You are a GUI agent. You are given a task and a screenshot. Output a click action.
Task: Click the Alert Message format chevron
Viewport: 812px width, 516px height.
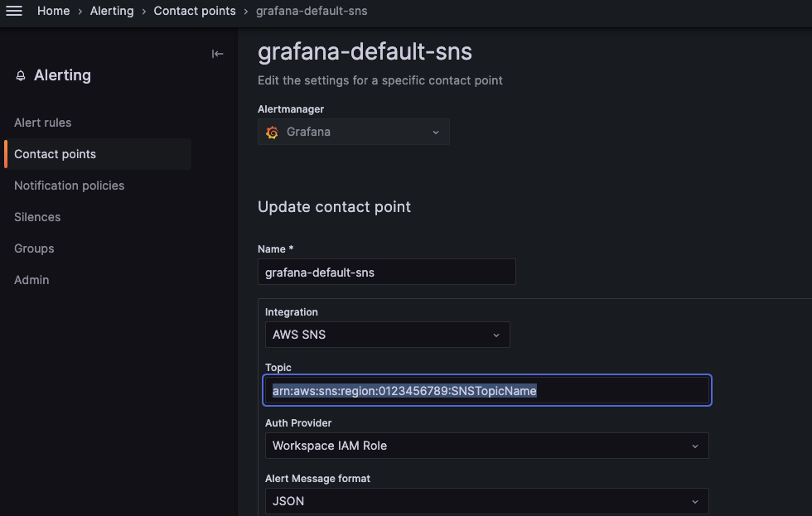[695, 500]
